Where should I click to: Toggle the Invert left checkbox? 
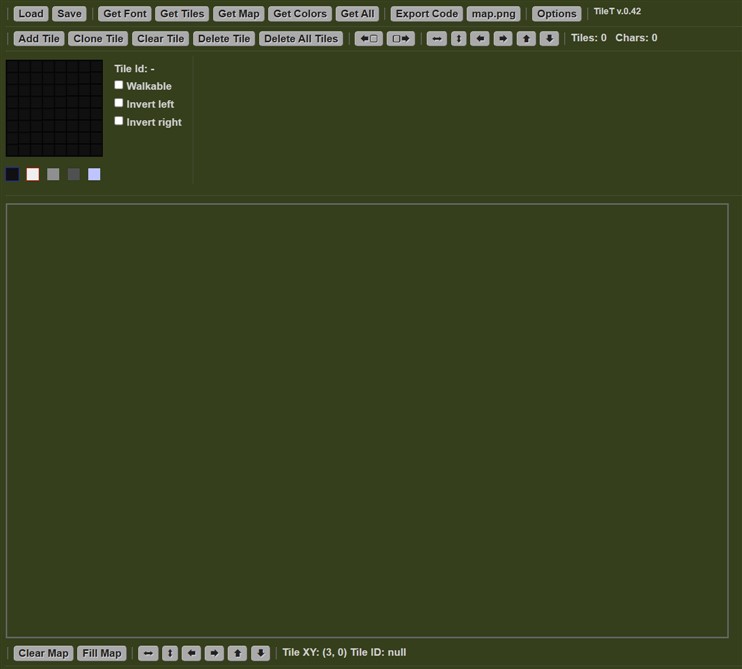(119, 103)
